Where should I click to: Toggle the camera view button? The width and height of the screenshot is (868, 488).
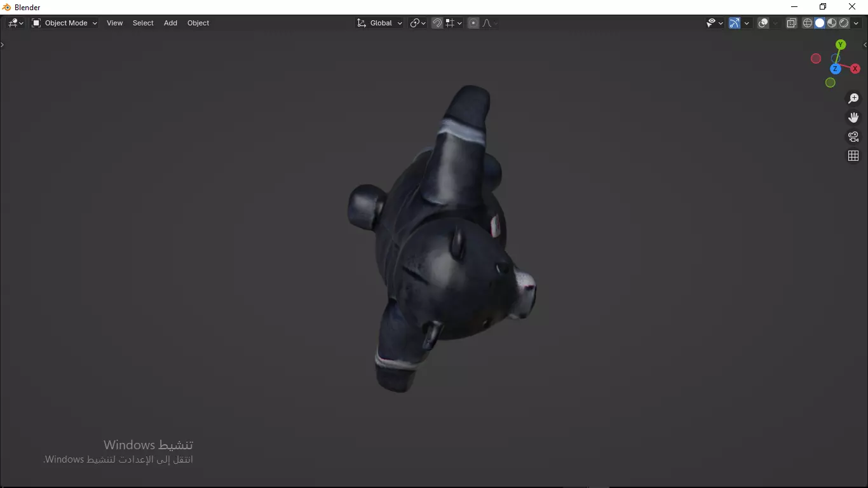point(853,137)
